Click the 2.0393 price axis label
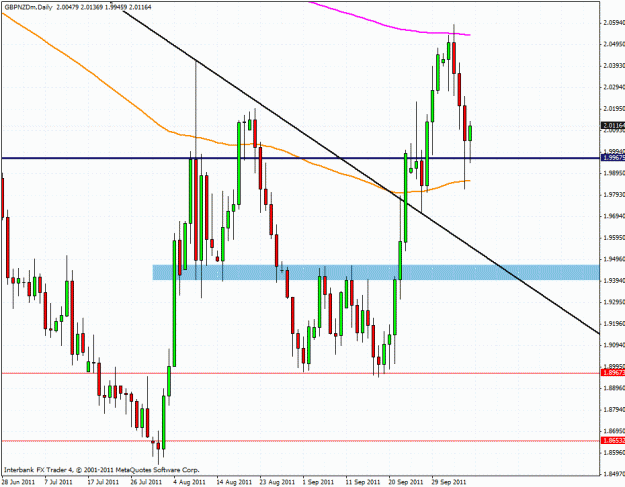The width and height of the screenshot is (625, 487). (613, 65)
